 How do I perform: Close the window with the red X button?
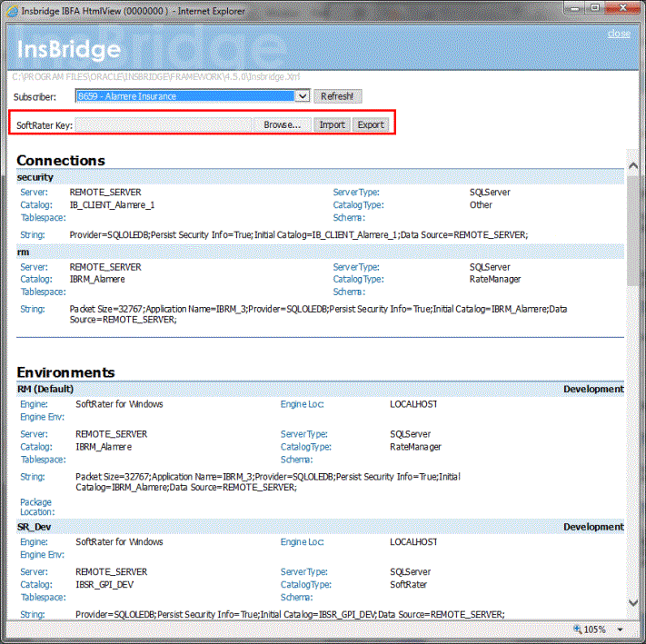pos(623,8)
